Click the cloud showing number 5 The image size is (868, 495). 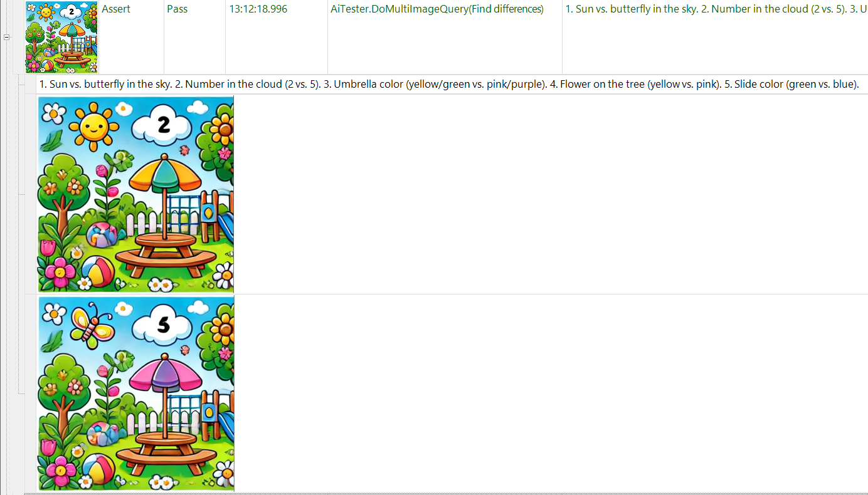tap(164, 325)
